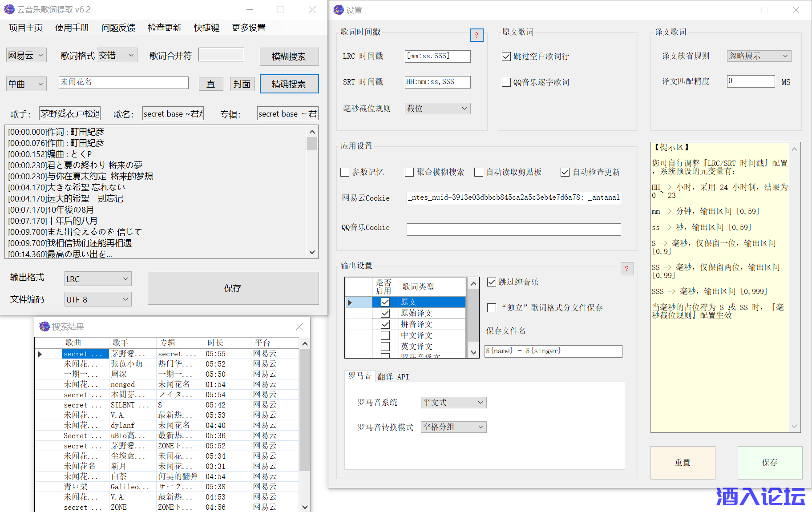Open 更多设置 menu
Screen dimensions: 812x512
(248, 28)
